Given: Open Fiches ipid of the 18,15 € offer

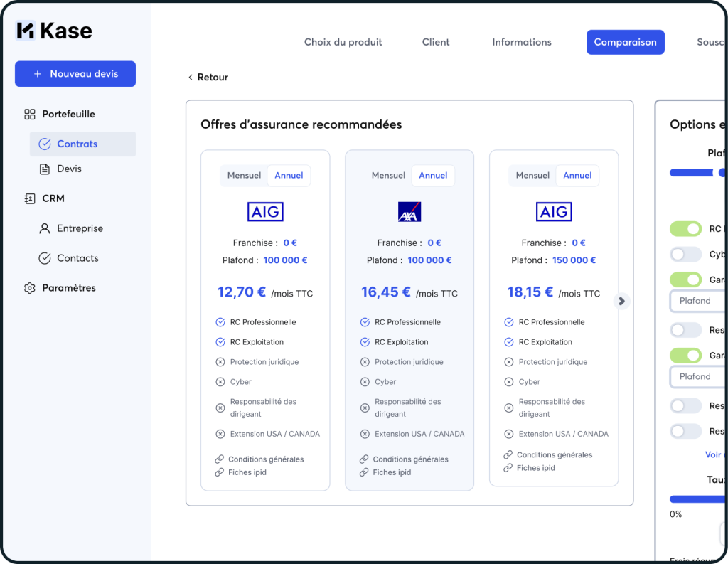Looking at the screenshot, I should pyautogui.click(x=536, y=468).
